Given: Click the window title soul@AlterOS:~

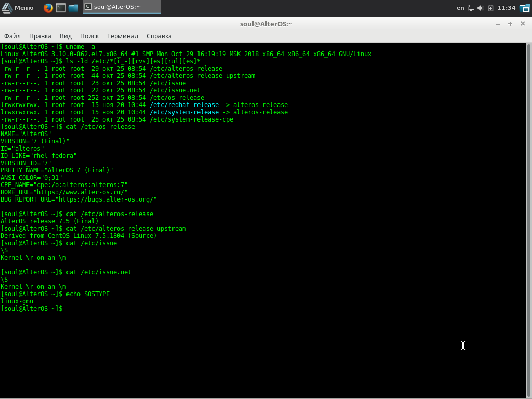Looking at the screenshot, I should coord(266,24).
